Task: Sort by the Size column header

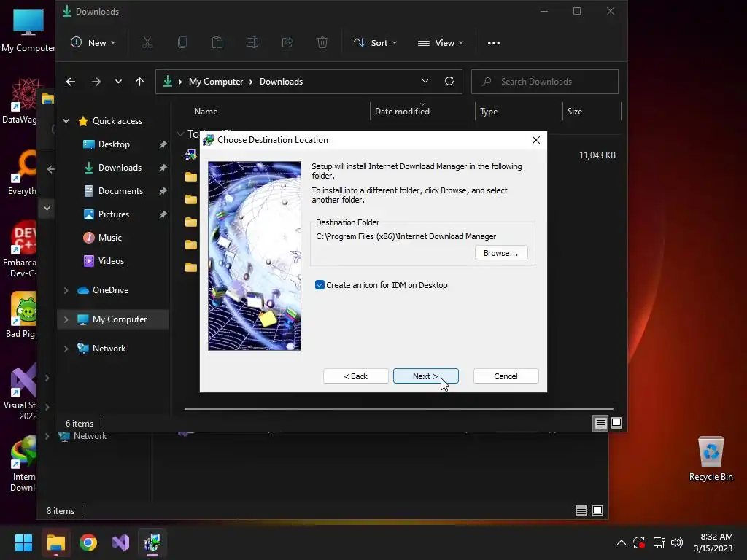Action: click(x=575, y=112)
